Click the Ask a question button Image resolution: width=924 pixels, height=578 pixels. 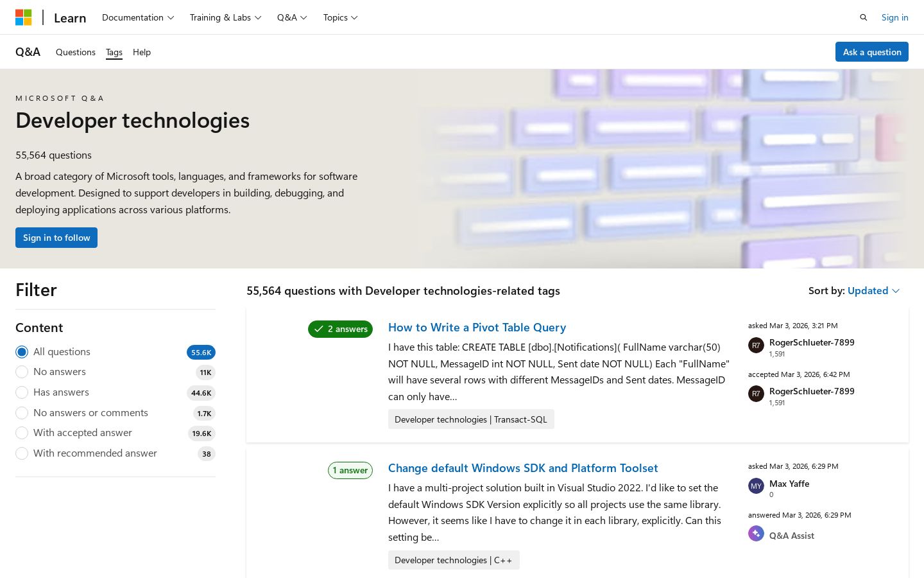click(871, 52)
